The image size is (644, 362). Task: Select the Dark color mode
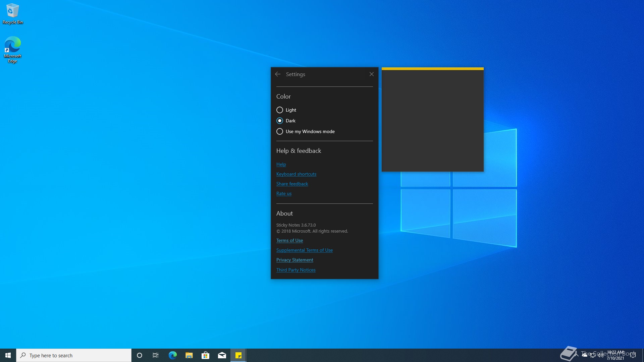point(286,121)
